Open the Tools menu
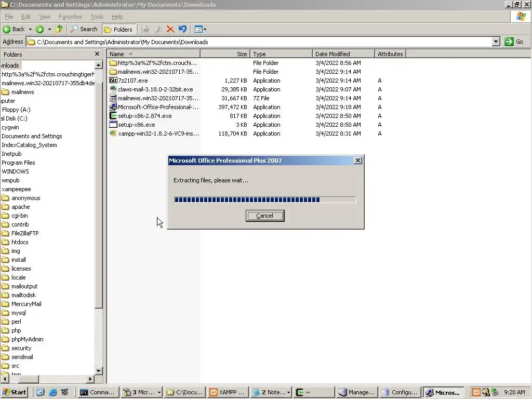This screenshot has height=399, width=532. pyautogui.click(x=97, y=17)
